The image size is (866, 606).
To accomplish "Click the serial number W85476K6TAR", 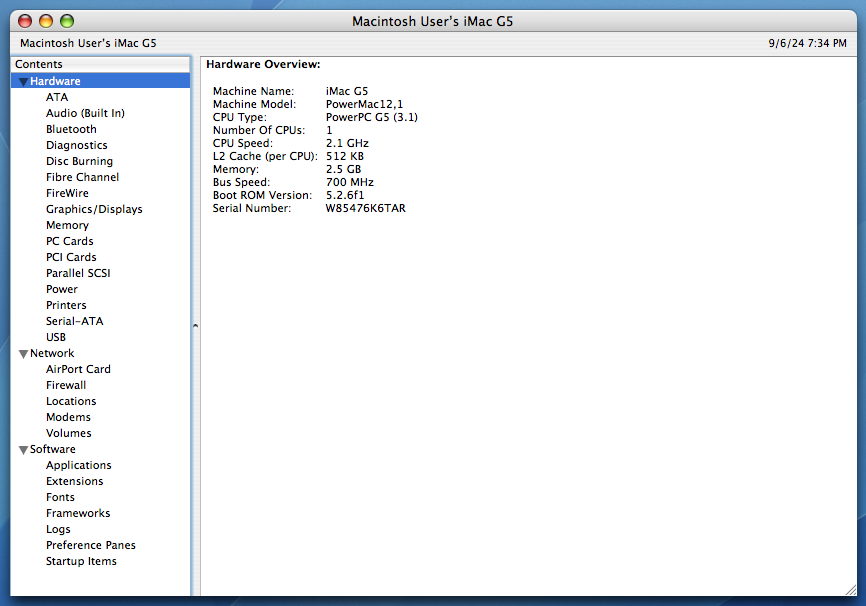I will [366, 209].
